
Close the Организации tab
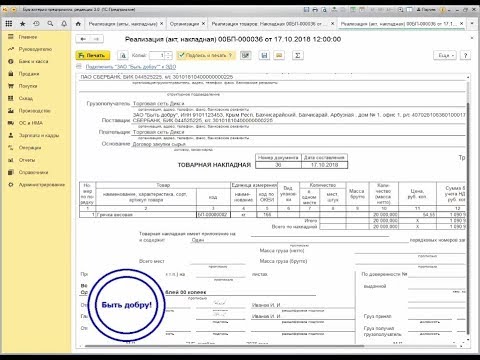(x=203, y=24)
